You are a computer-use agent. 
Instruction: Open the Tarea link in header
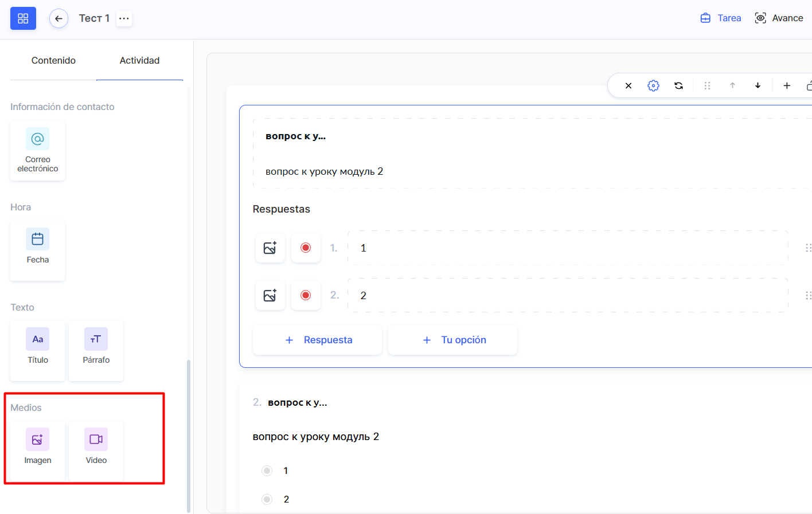[721, 18]
